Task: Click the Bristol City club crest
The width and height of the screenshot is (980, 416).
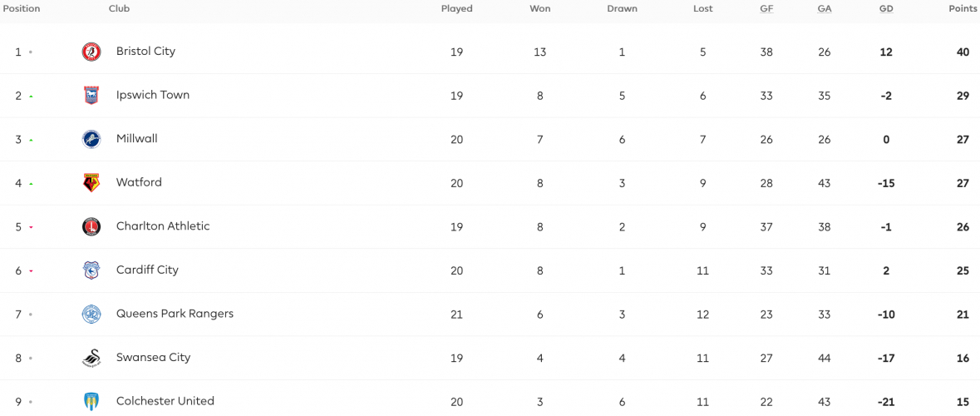Action: [91, 52]
